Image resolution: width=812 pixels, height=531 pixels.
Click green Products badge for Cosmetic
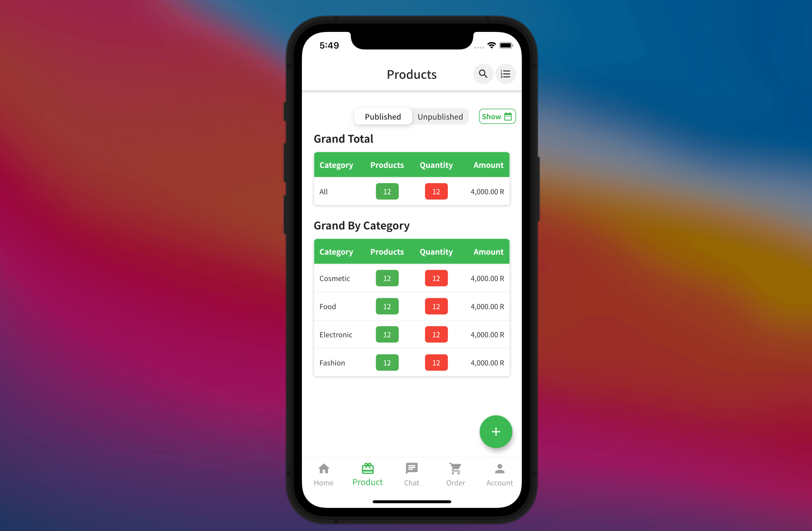click(x=387, y=278)
